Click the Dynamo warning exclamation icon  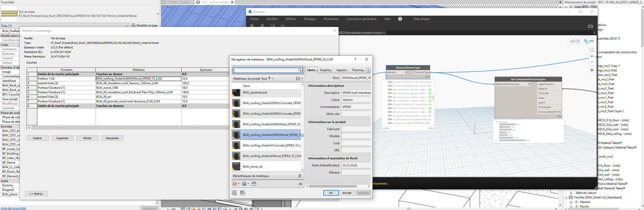(x=400, y=19)
